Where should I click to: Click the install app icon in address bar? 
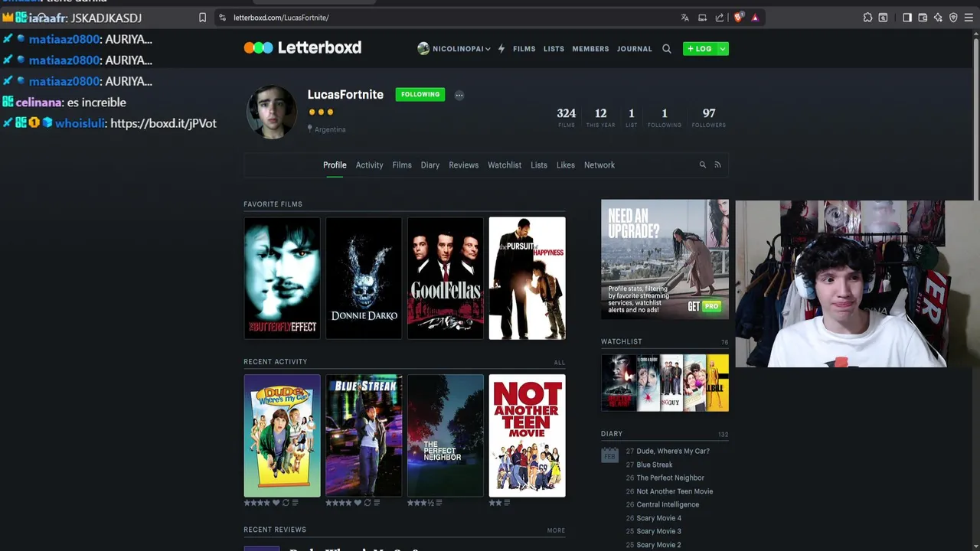click(702, 18)
